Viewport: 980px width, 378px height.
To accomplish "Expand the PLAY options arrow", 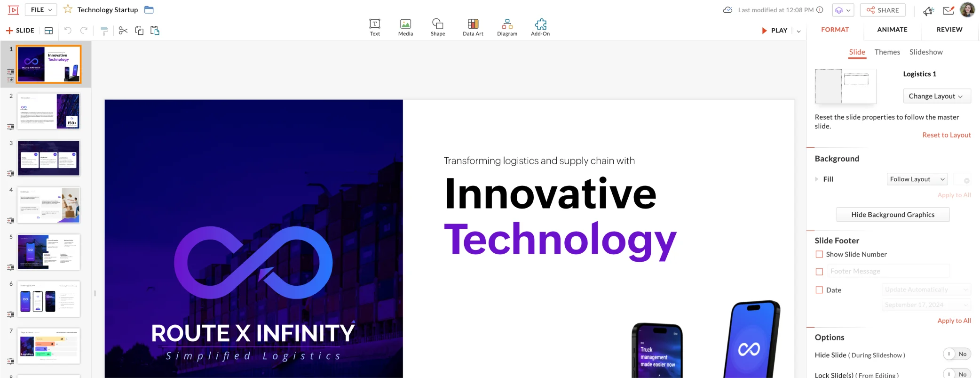I will point(798,31).
